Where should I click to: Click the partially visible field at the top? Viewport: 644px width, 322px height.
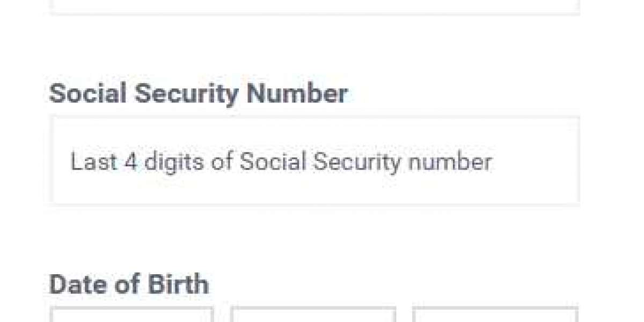[x=314, y=6]
